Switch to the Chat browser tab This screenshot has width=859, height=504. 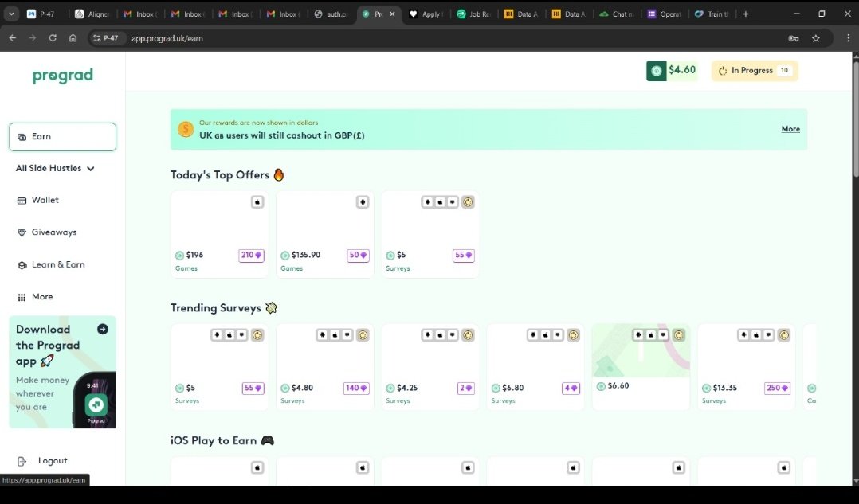618,14
